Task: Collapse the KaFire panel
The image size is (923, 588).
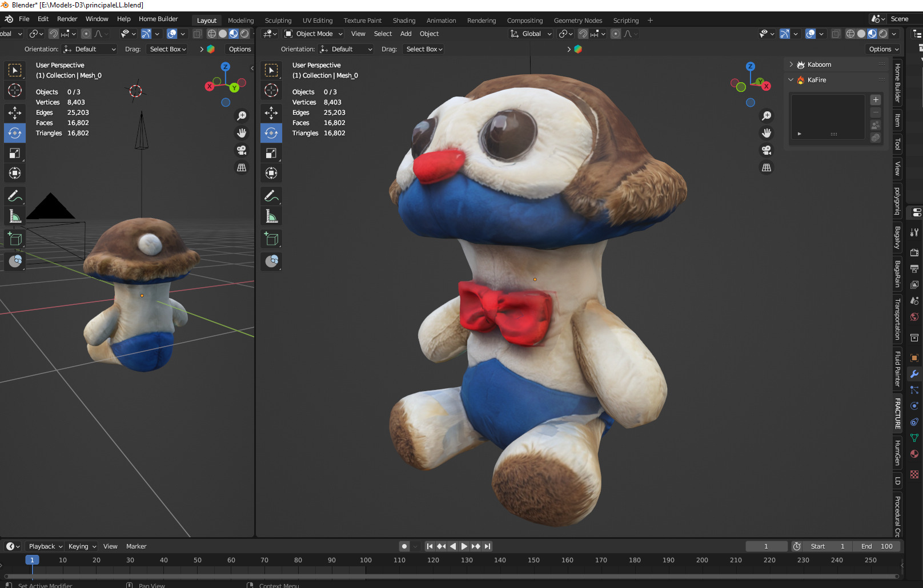Action: click(791, 80)
